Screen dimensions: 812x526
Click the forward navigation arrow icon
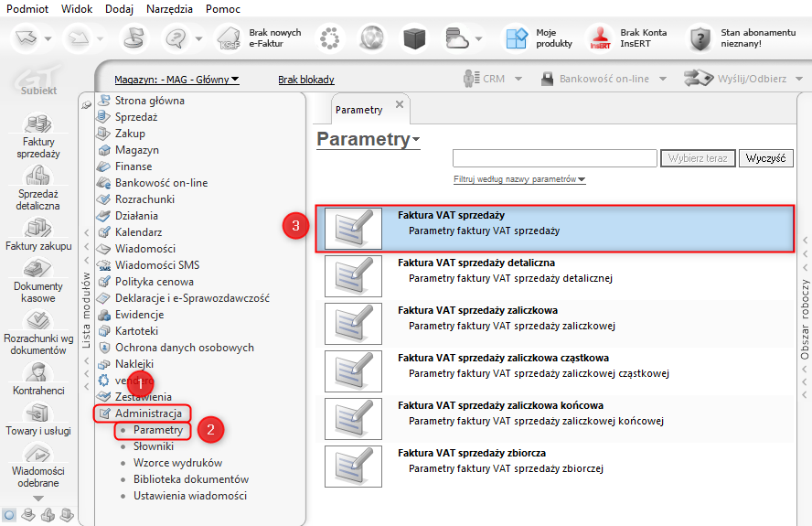[x=79, y=38]
